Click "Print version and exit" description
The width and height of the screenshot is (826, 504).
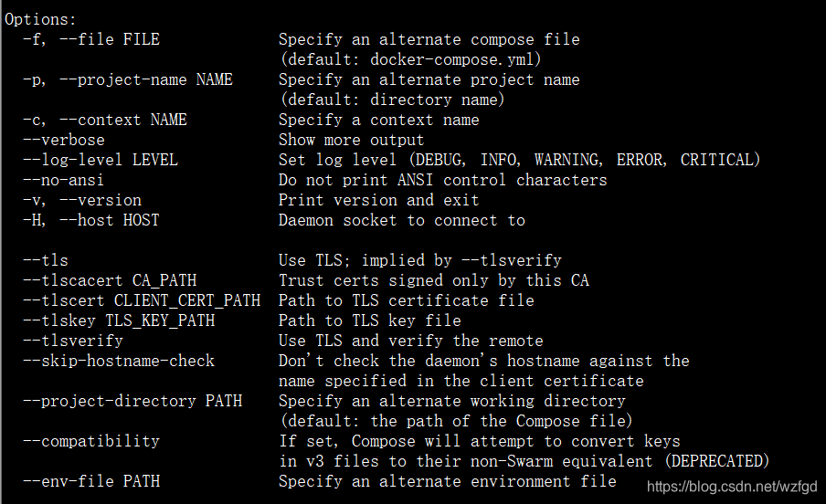[x=379, y=200]
